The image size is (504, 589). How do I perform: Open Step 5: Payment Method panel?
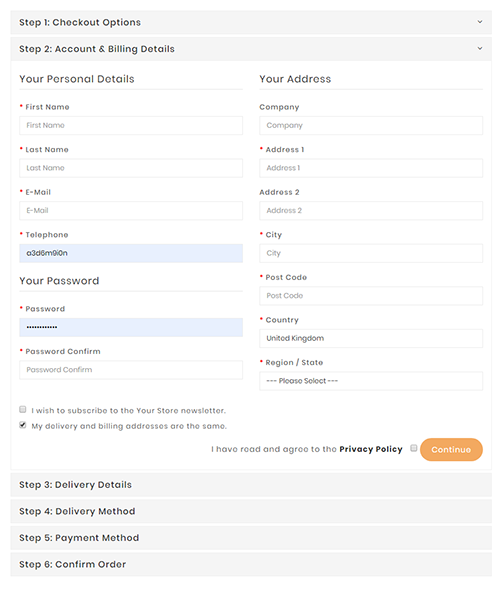coord(251,538)
